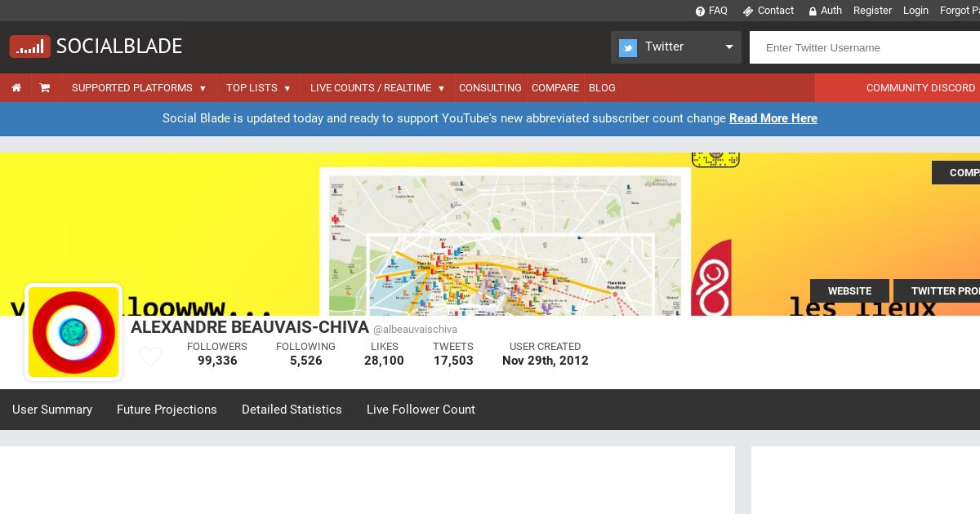The height and width of the screenshot is (514, 980).
Task: Click the user's bullseye profile avatar
Action: point(73,332)
